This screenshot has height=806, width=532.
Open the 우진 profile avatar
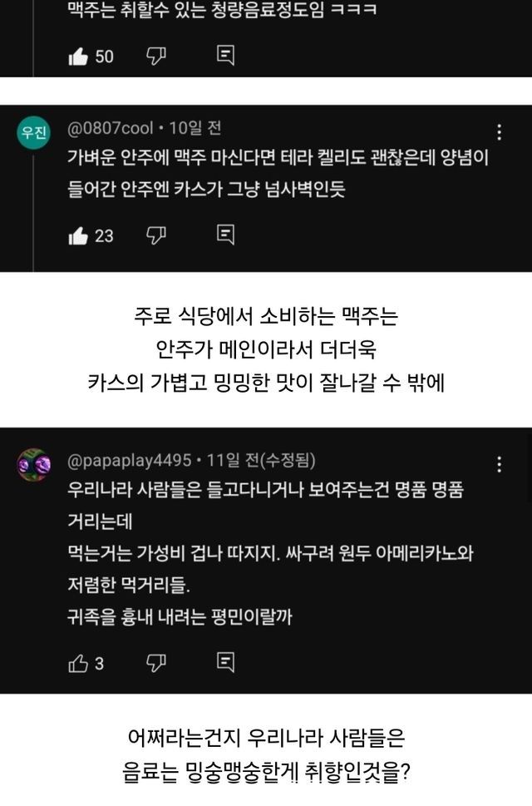pos(34,132)
